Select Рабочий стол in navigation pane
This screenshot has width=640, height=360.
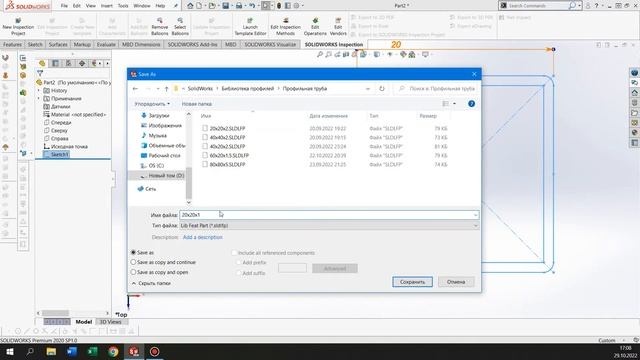tap(160, 156)
